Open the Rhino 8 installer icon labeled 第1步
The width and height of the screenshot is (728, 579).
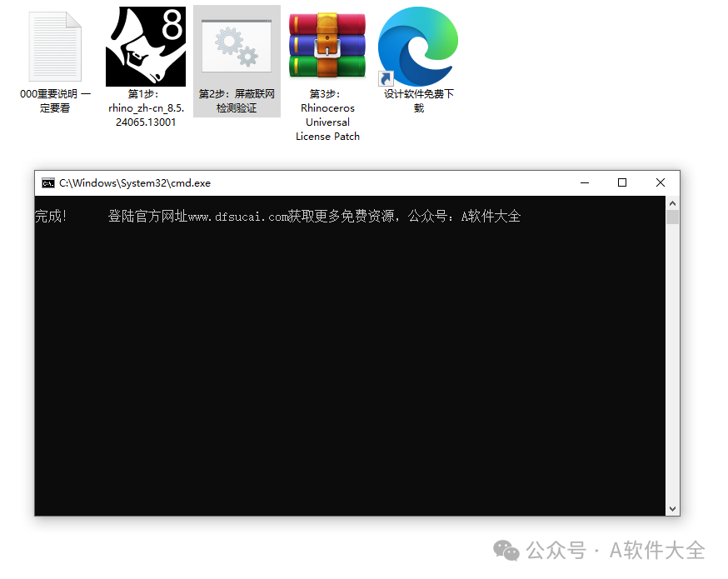pyautogui.click(x=146, y=46)
